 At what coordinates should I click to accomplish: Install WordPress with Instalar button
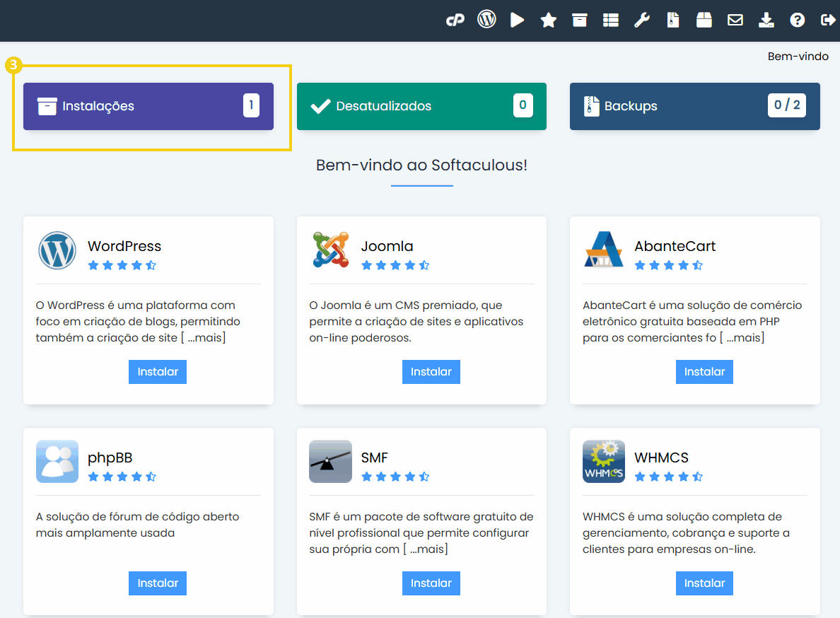158,372
